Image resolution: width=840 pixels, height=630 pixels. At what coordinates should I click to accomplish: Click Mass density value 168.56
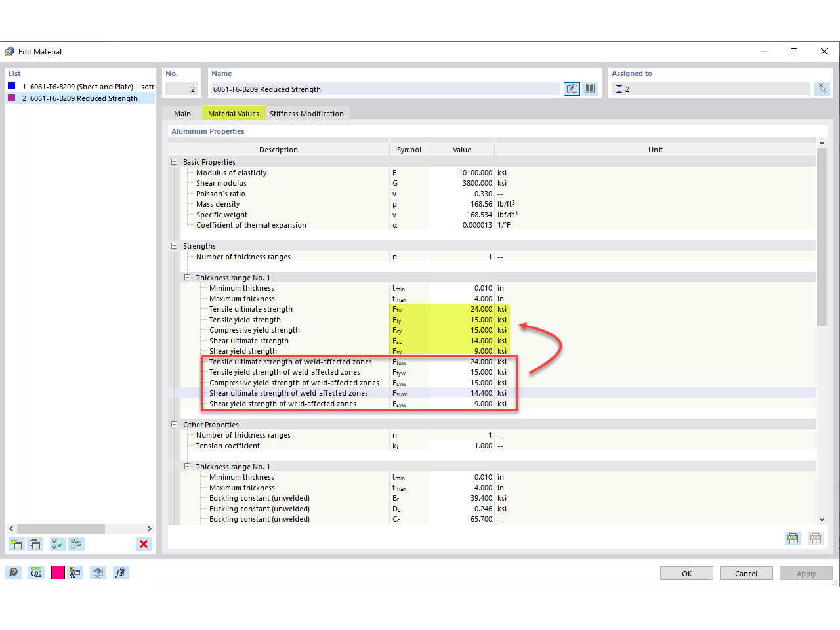pos(462,204)
